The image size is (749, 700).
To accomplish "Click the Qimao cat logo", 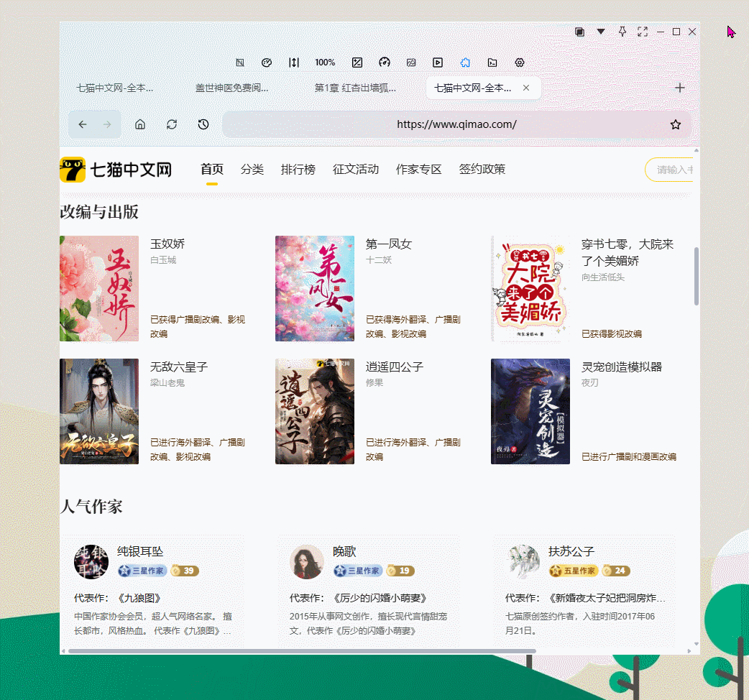I will tap(73, 170).
